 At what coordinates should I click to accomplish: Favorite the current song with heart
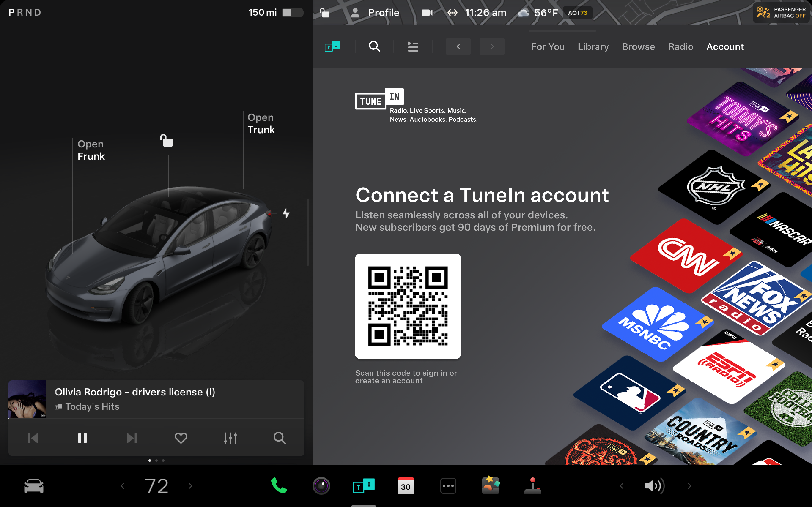point(181,438)
